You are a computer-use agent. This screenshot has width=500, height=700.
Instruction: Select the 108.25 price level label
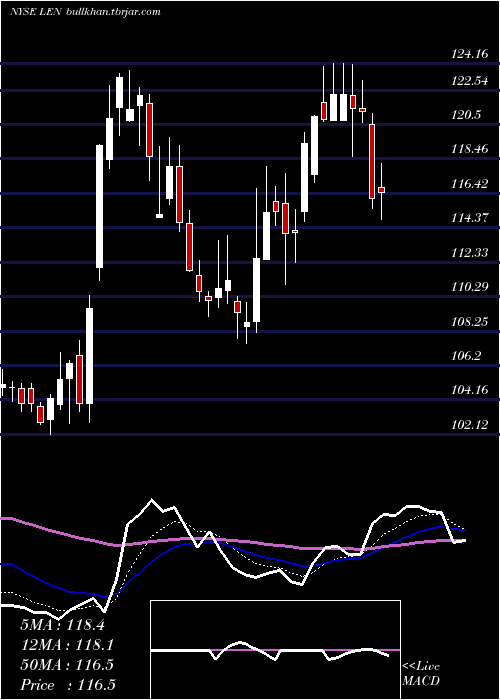click(470, 321)
